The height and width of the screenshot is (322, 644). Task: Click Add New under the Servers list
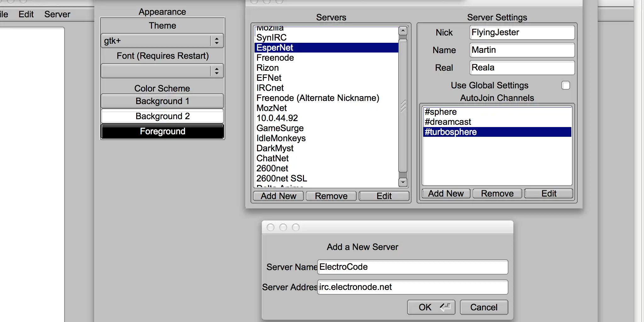tap(278, 196)
